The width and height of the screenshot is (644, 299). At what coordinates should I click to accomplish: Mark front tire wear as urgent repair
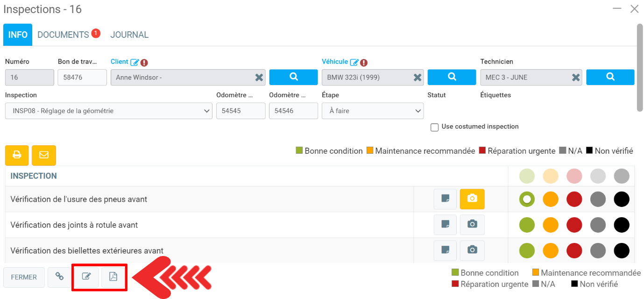tap(574, 199)
